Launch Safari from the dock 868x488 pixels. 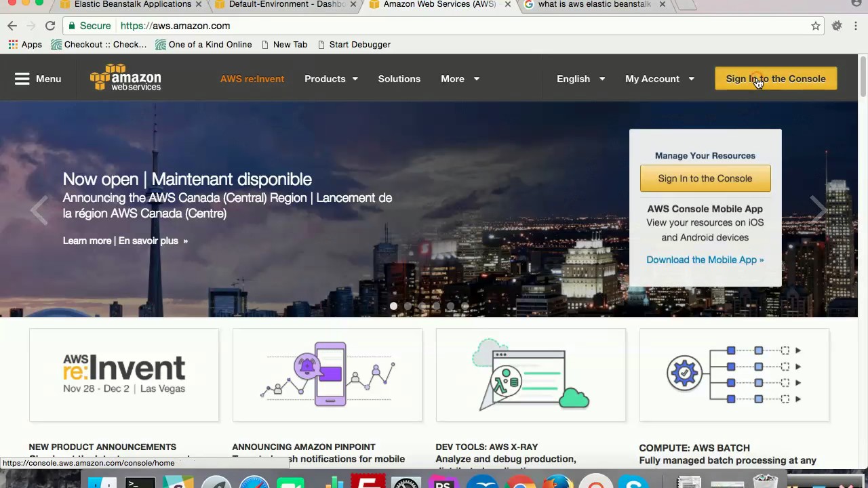point(254,483)
